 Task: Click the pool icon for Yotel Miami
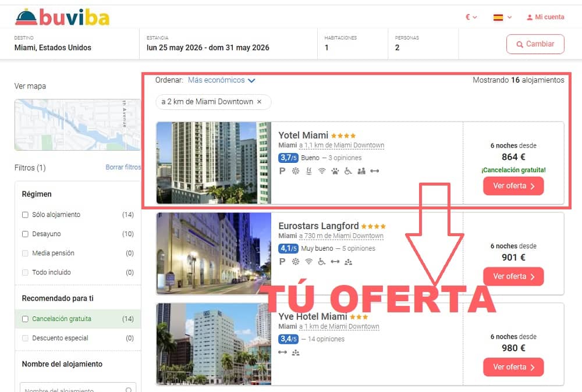(x=309, y=171)
